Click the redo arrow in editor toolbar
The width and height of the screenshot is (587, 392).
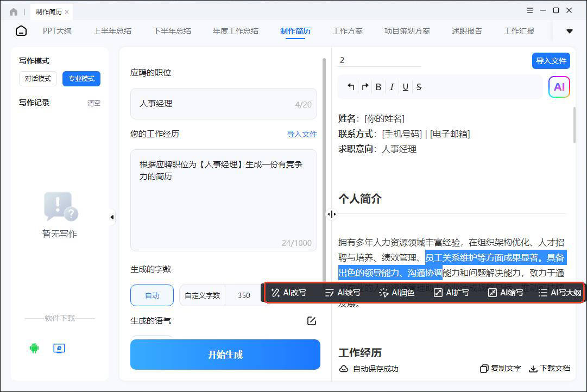pos(365,87)
